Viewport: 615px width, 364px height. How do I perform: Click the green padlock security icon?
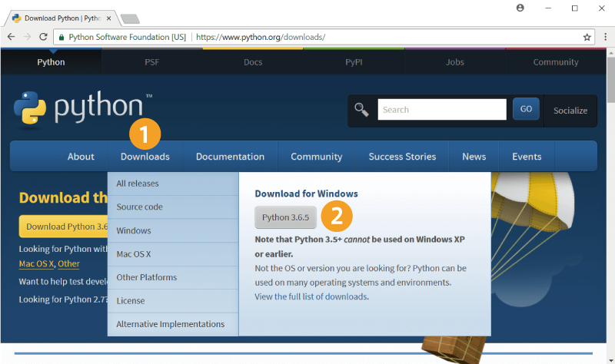coord(61,37)
